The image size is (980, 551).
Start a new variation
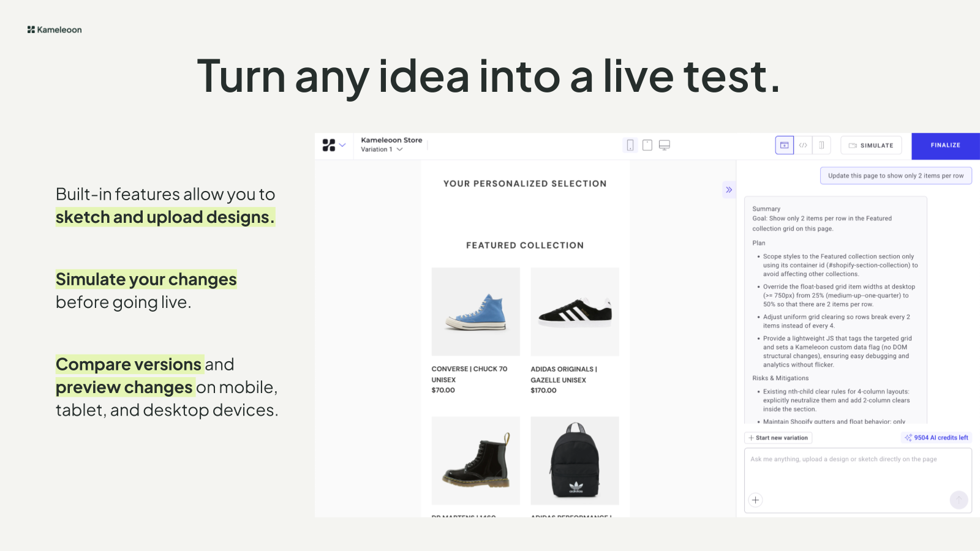[778, 438]
